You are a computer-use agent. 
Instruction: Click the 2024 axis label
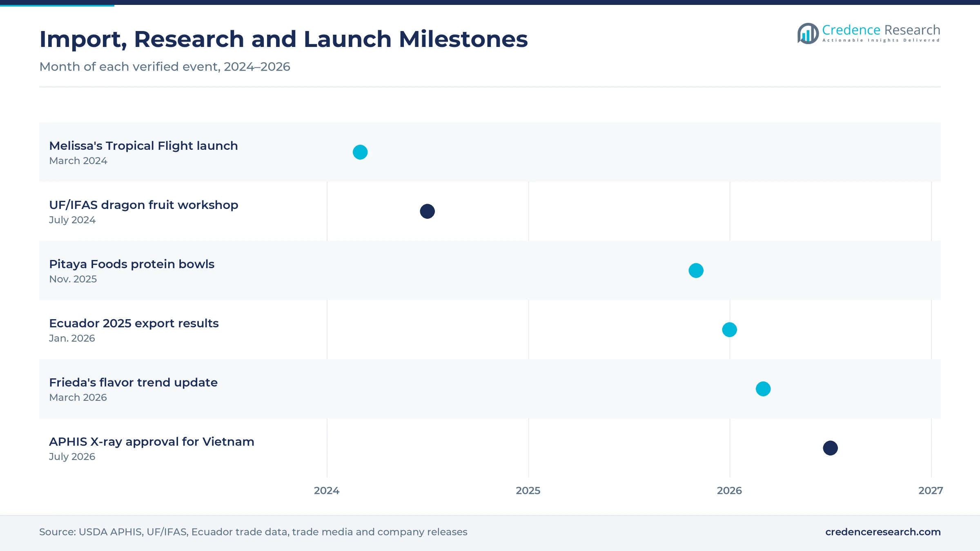point(327,491)
